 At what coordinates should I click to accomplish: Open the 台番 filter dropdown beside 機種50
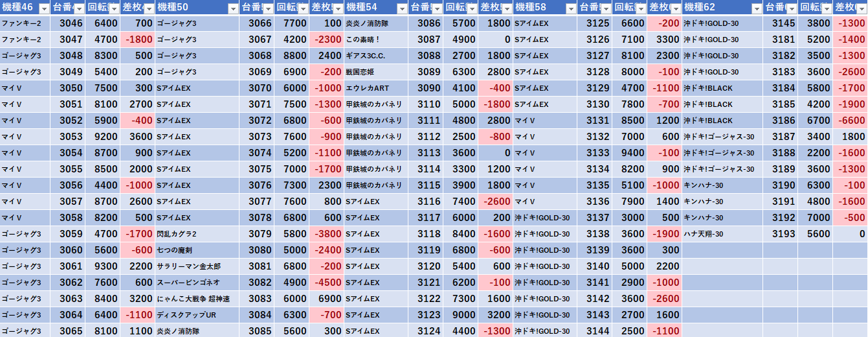[268, 8]
